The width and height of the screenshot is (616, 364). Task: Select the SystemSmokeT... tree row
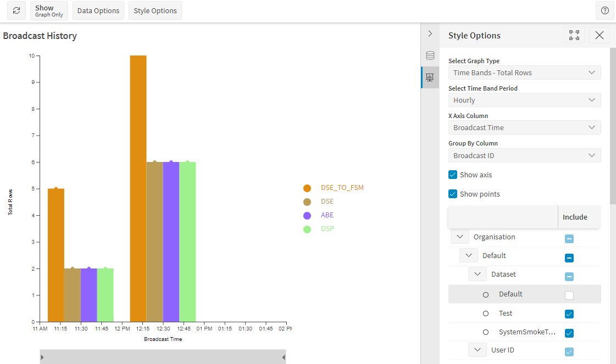pyautogui.click(x=524, y=332)
